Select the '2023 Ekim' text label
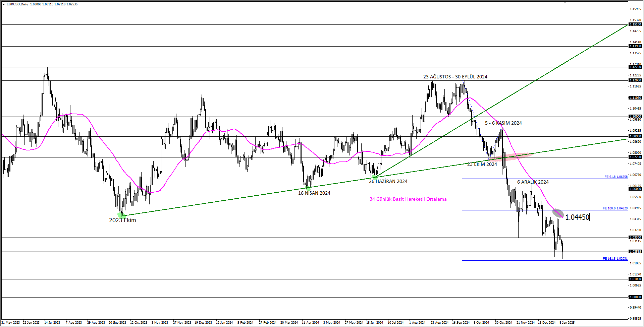Image resolution: width=644 pixels, height=327 pixels. [122, 220]
